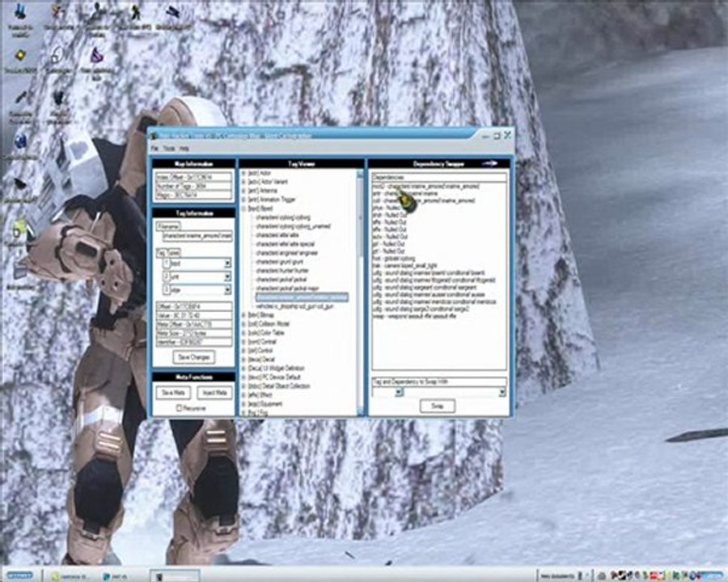728x582 pixels.
Task: Select [devc] PC Device Default class
Action: [x=274, y=377]
